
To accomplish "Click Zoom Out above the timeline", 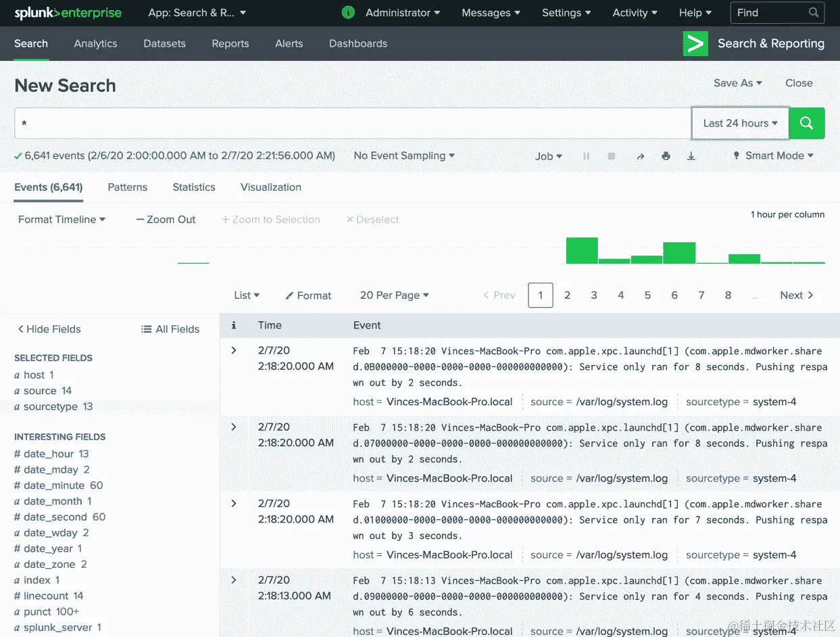I will [x=166, y=219].
